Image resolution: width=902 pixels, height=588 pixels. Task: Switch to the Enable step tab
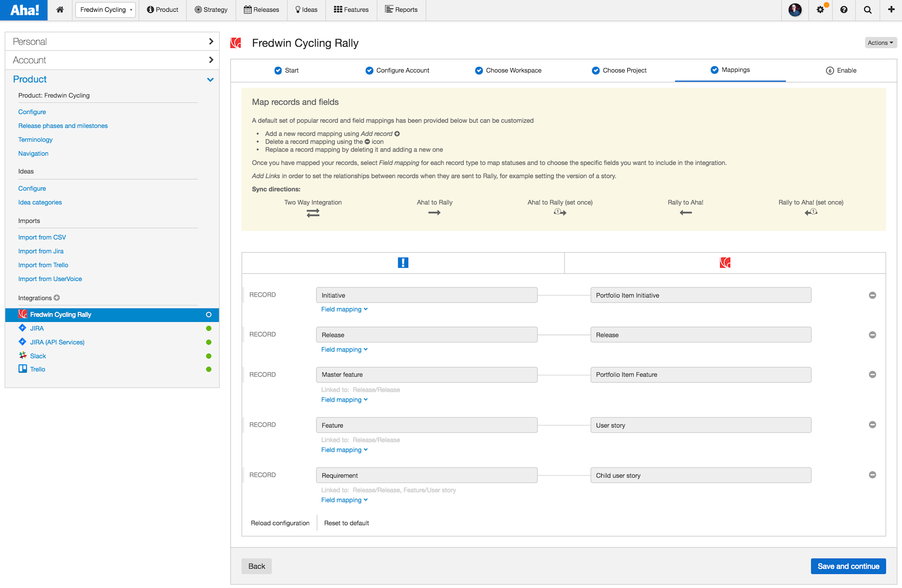[842, 70]
